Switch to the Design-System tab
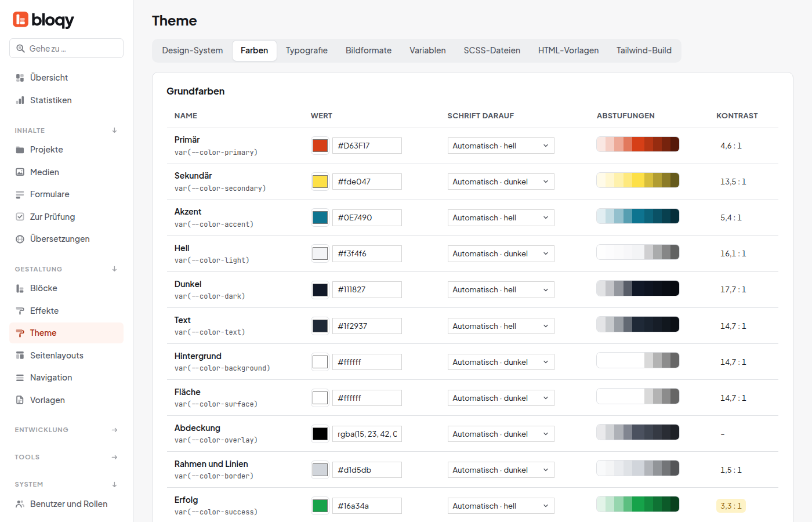 coord(193,50)
